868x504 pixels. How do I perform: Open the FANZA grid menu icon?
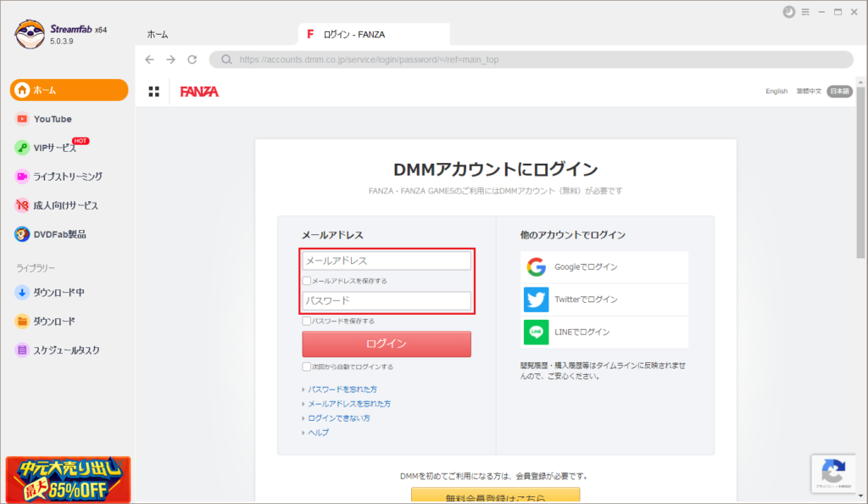(154, 92)
